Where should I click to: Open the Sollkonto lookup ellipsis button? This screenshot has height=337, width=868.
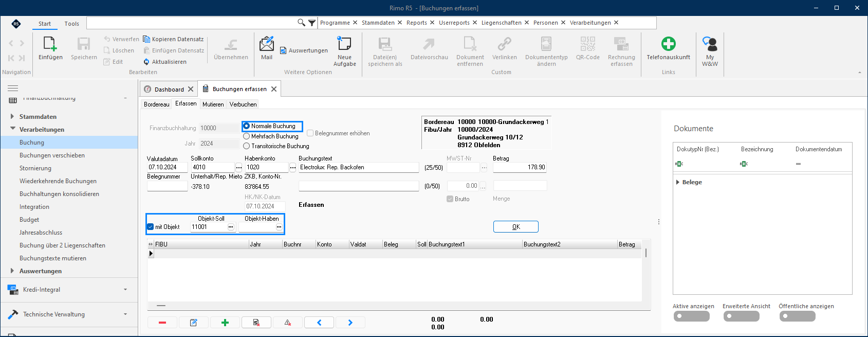(x=239, y=167)
